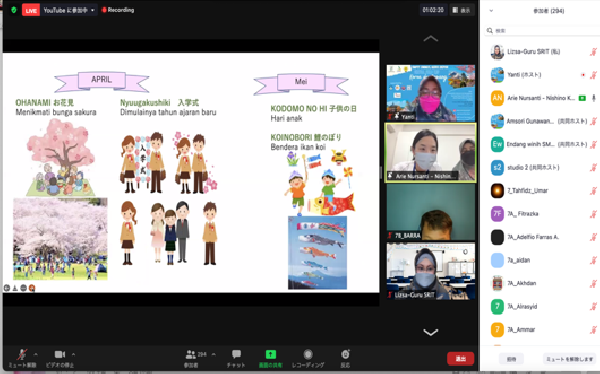Open participants options arrow in toolbar

(x=214, y=354)
